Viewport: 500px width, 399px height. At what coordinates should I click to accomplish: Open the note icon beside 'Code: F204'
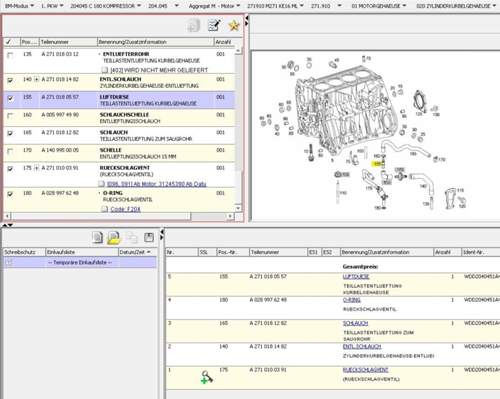click(105, 209)
